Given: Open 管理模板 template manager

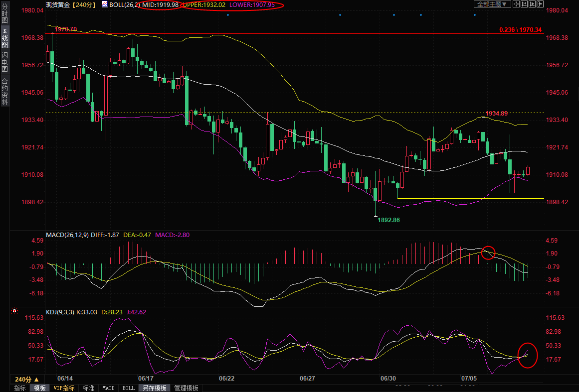Looking at the screenshot, I should (186, 388).
